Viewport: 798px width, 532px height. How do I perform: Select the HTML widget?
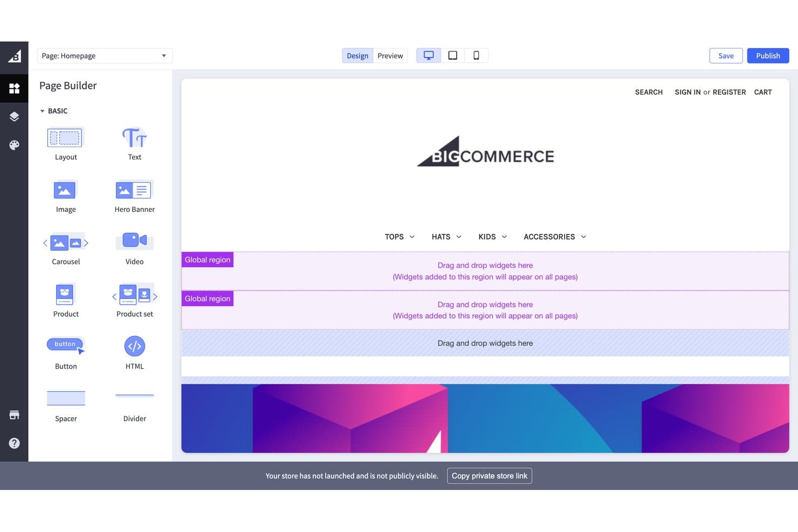[135, 353]
